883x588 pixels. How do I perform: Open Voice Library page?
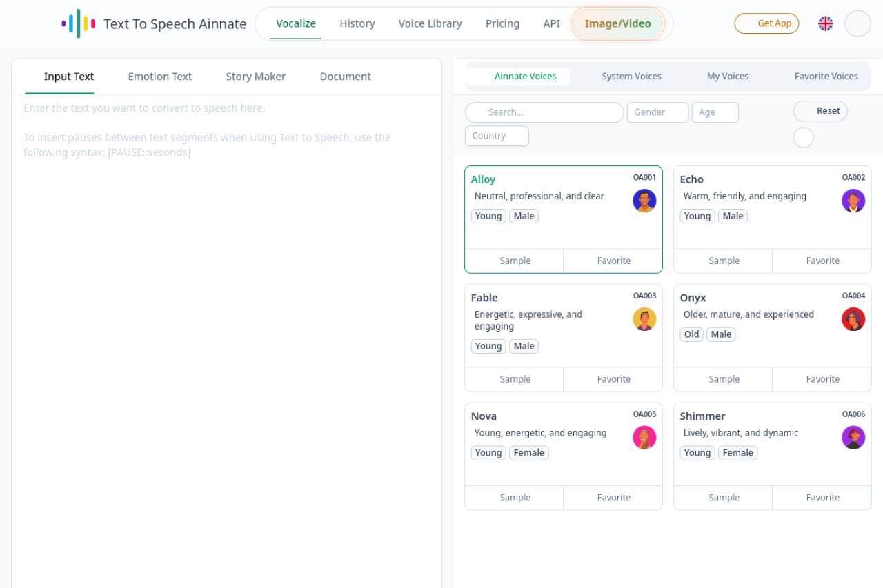tap(430, 23)
